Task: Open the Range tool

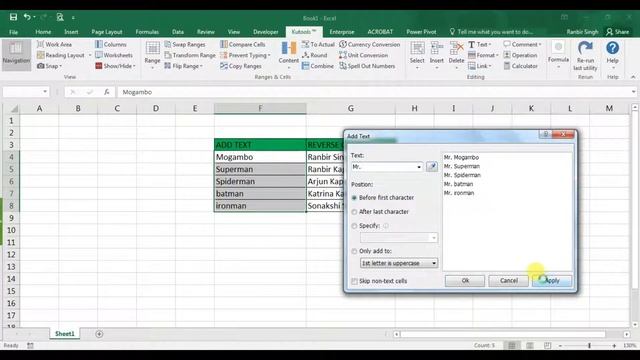Action: click(152, 54)
